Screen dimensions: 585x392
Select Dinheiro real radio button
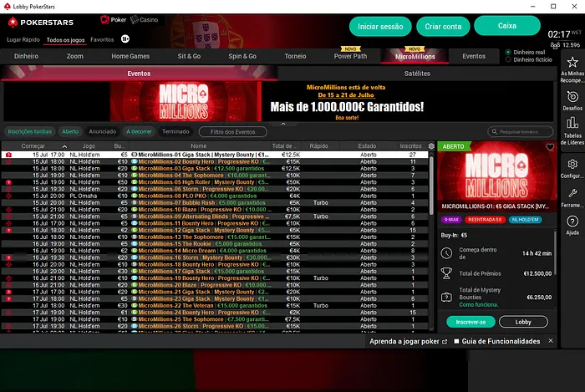508,52
